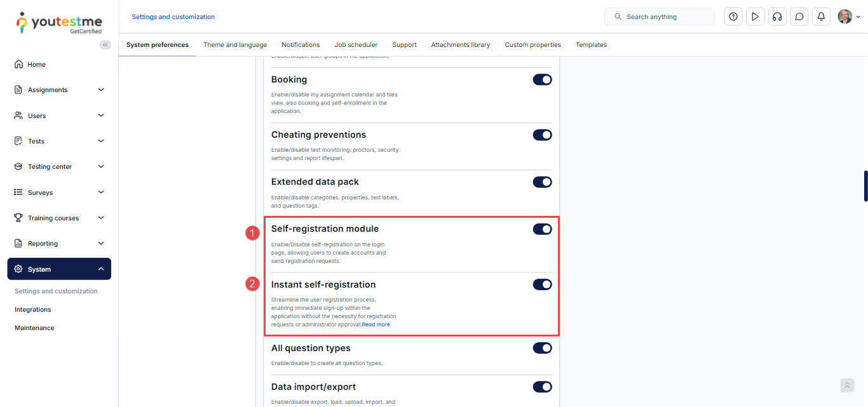Collapse the sidebar with double-arrow icon
Viewport: 868px width, 407px height.
point(105,44)
